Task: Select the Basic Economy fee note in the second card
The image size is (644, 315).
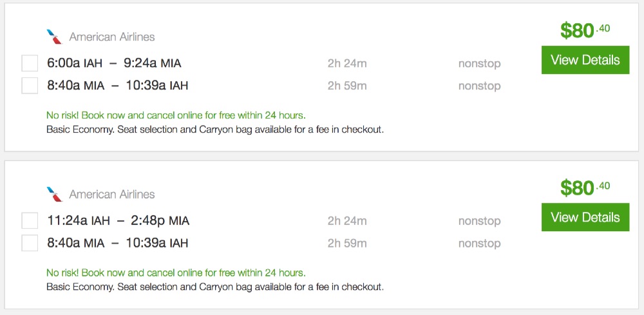Action: click(215, 287)
